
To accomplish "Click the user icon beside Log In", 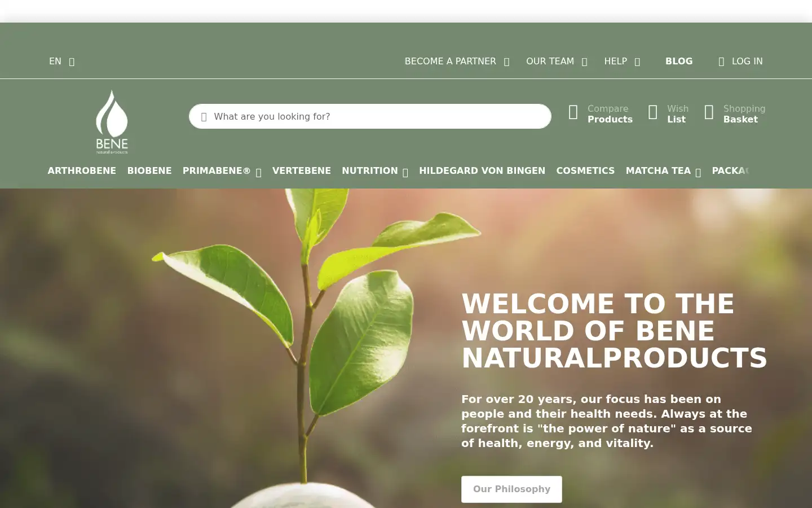I will click(721, 62).
